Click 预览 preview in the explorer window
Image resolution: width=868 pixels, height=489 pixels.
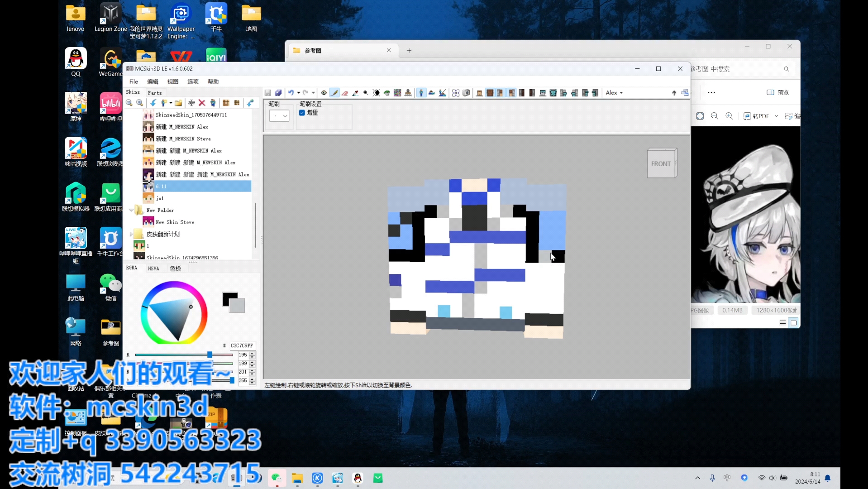(778, 92)
